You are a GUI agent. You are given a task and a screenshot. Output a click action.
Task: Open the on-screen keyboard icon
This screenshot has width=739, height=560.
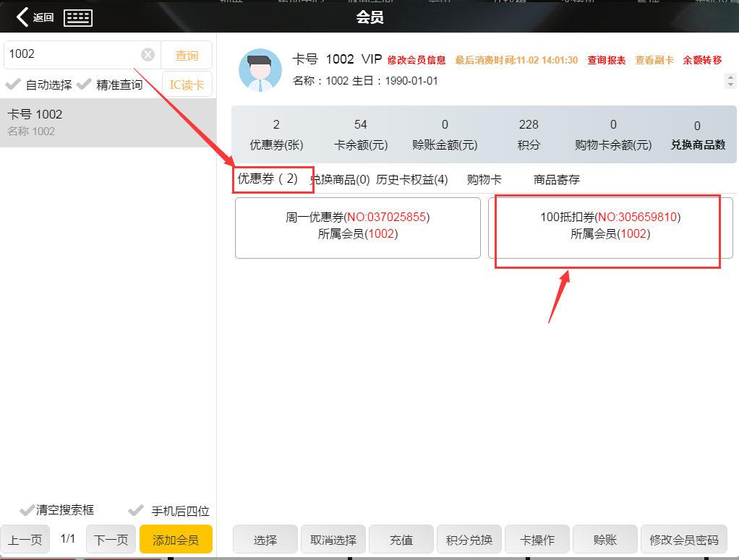click(78, 18)
